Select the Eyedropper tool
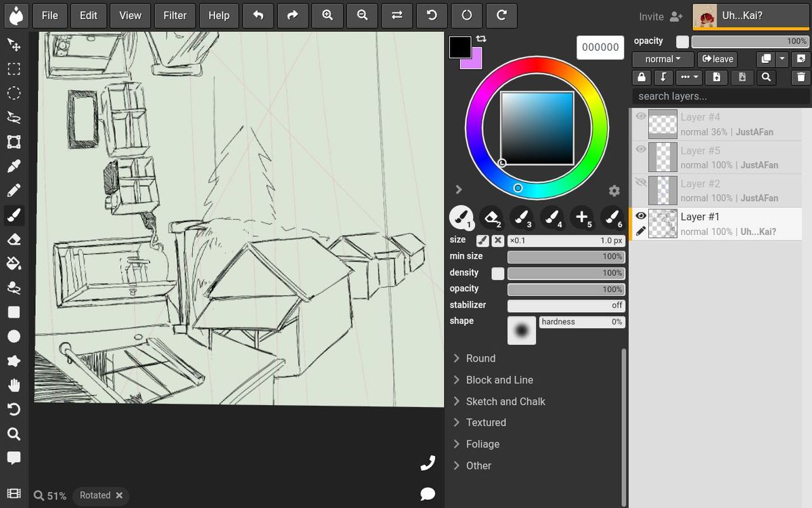Image resolution: width=812 pixels, height=508 pixels. (14, 166)
